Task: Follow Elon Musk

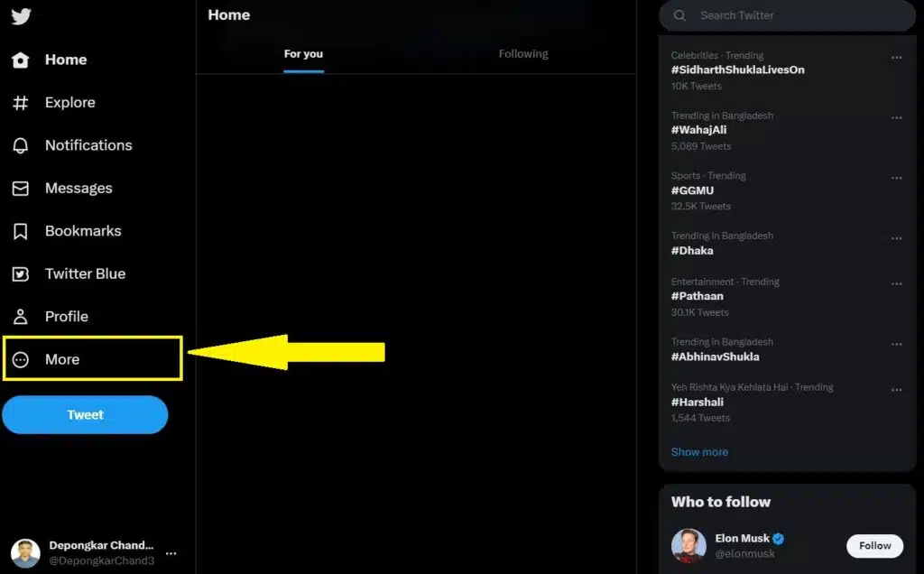Action: pos(874,545)
